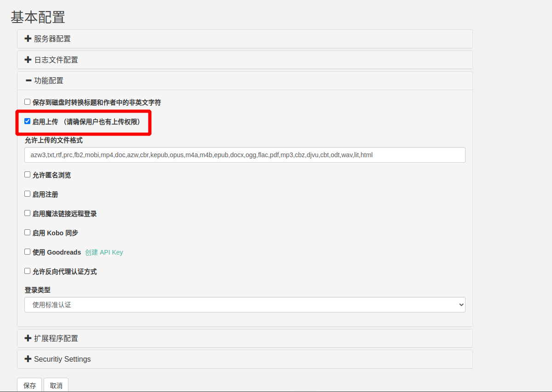Click the 允许上传的文件格式 label

tap(54, 140)
